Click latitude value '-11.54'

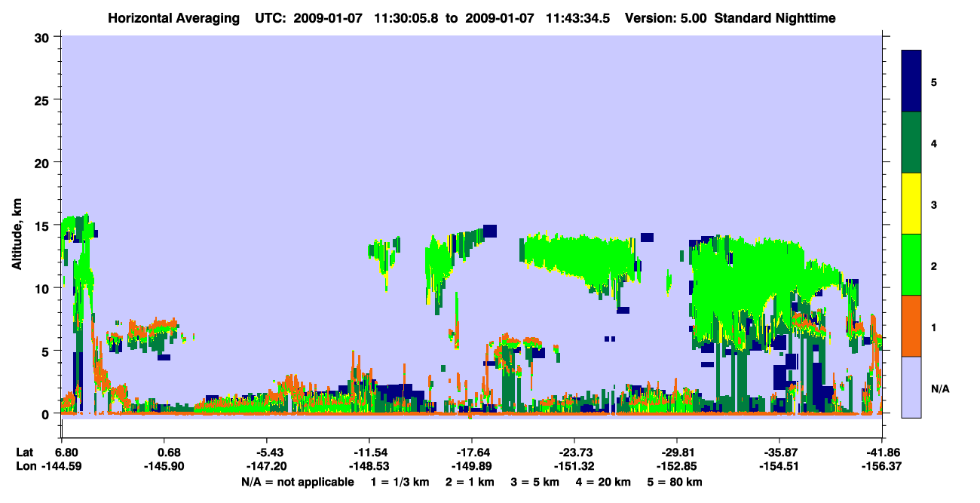369,452
